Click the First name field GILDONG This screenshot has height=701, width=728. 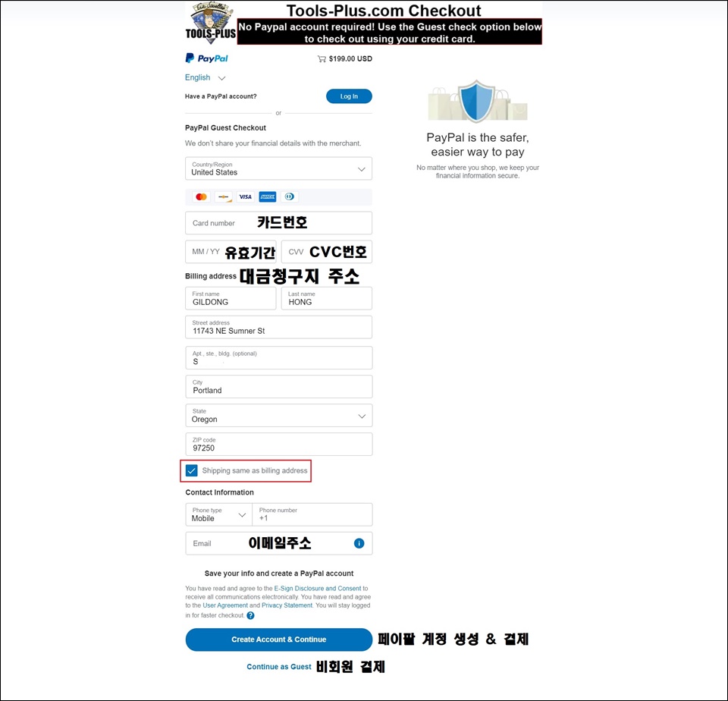coord(231,298)
